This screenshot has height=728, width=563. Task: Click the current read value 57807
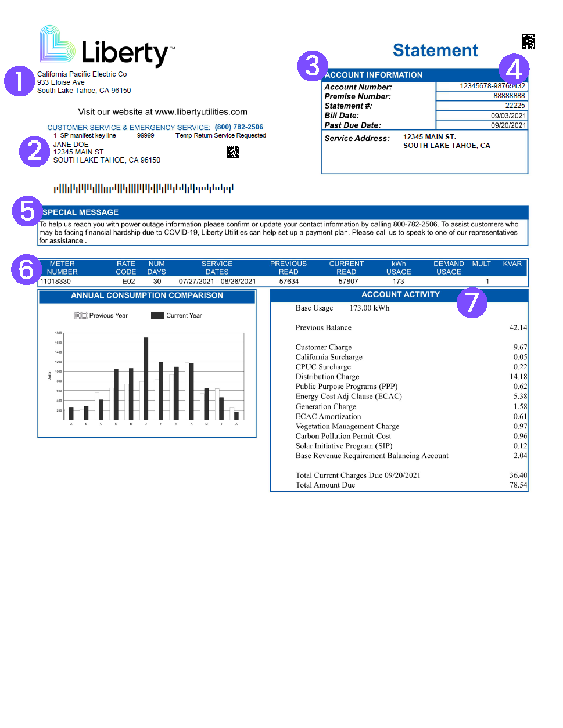[348, 282]
